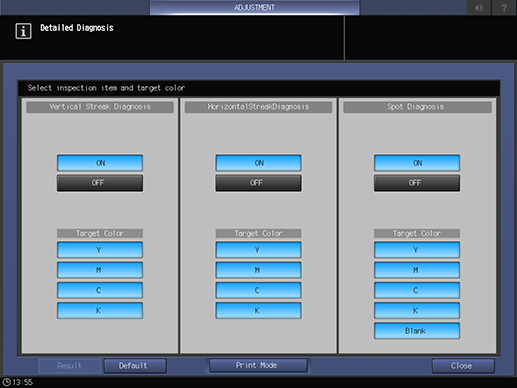Open help with the question mark icon
This screenshot has width=517, height=388.
tap(504, 7)
